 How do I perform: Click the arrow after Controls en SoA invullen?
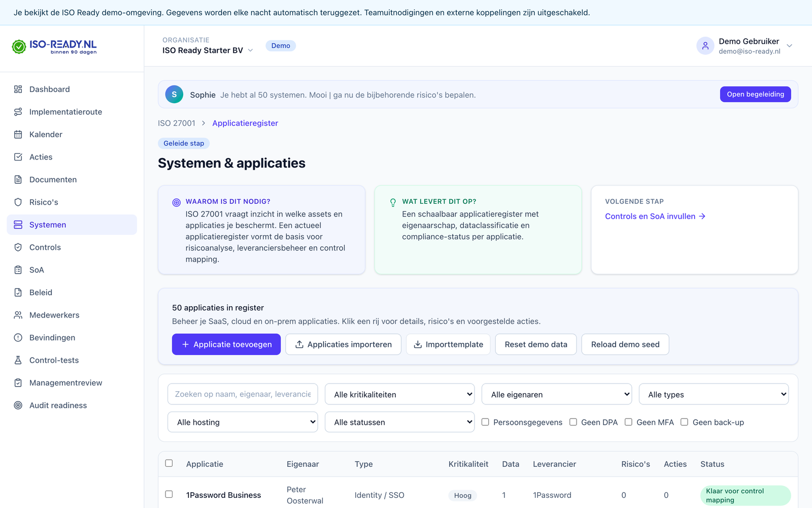click(x=702, y=216)
